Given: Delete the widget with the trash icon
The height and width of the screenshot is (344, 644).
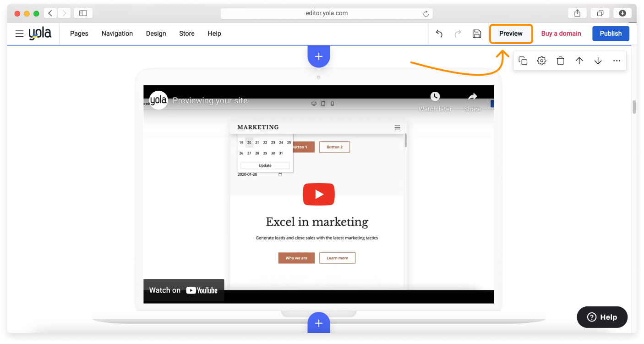Looking at the screenshot, I should [560, 60].
